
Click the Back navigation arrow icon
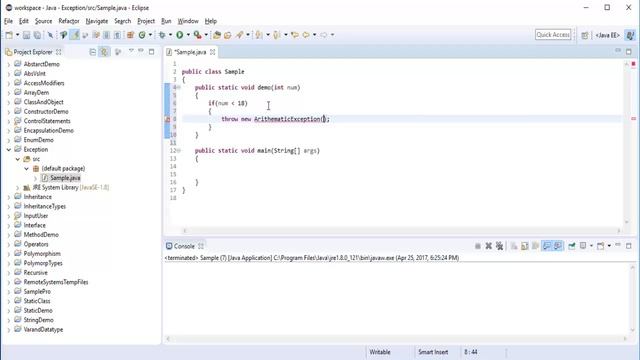(x=306, y=35)
